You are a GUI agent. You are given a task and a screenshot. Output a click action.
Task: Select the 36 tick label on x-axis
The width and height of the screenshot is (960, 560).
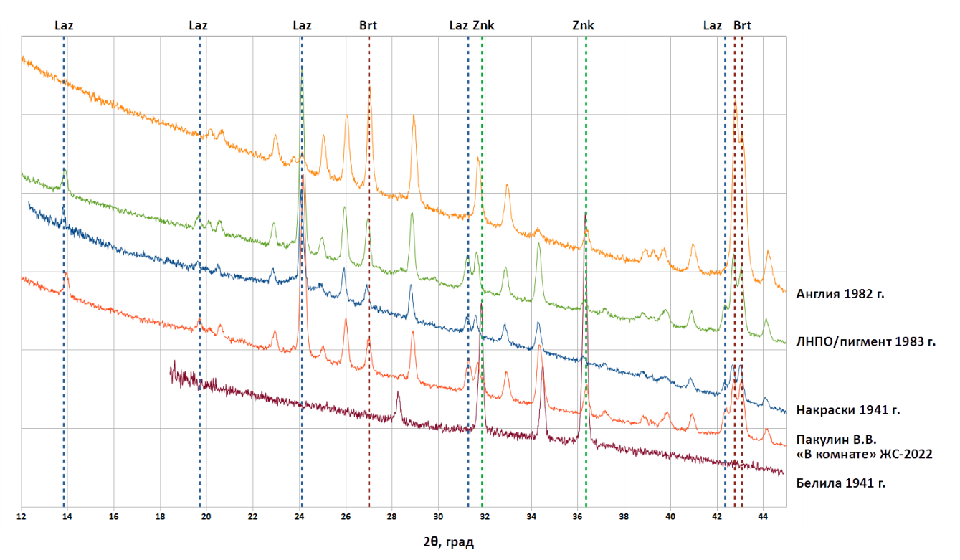(x=577, y=516)
